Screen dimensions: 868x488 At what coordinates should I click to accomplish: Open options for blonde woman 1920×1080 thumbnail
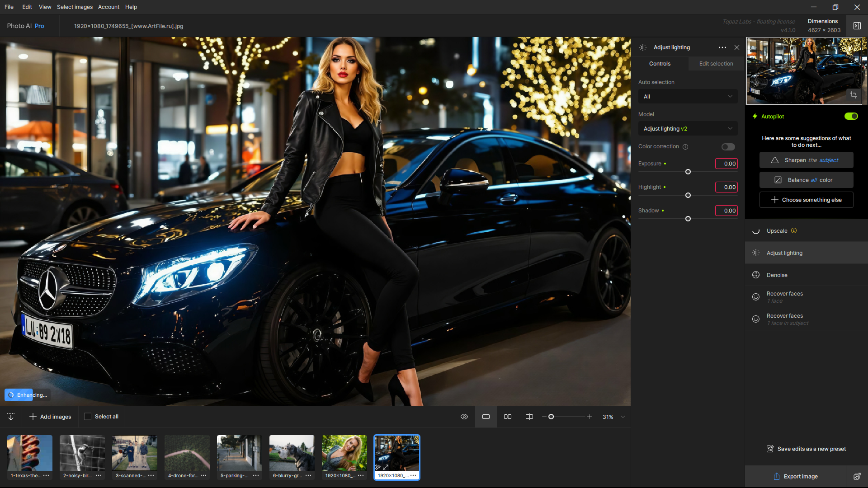pyautogui.click(x=361, y=475)
